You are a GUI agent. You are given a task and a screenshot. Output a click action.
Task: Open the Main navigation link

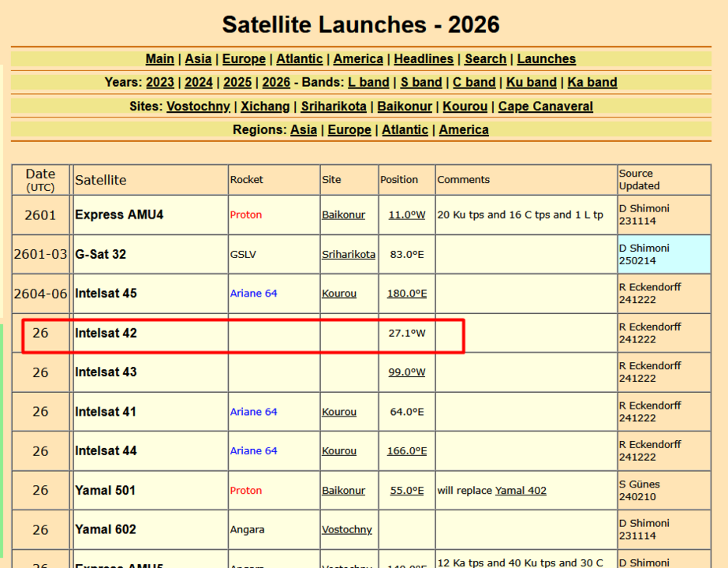click(159, 59)
